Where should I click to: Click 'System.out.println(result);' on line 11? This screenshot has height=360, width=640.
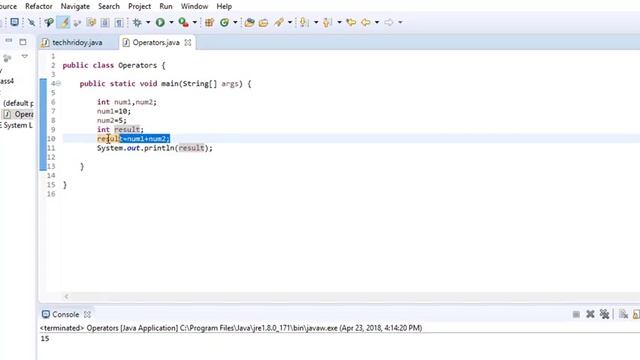point(155,148)
